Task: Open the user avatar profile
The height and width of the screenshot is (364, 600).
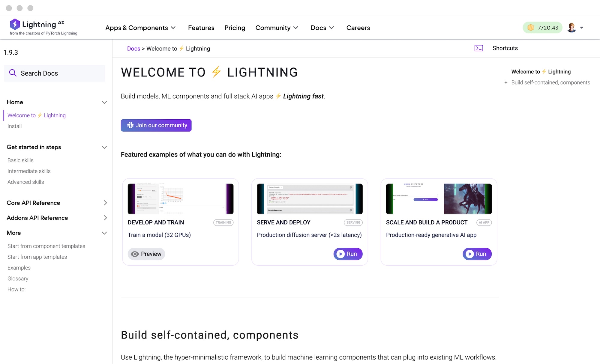Action: tap(572, 28)
